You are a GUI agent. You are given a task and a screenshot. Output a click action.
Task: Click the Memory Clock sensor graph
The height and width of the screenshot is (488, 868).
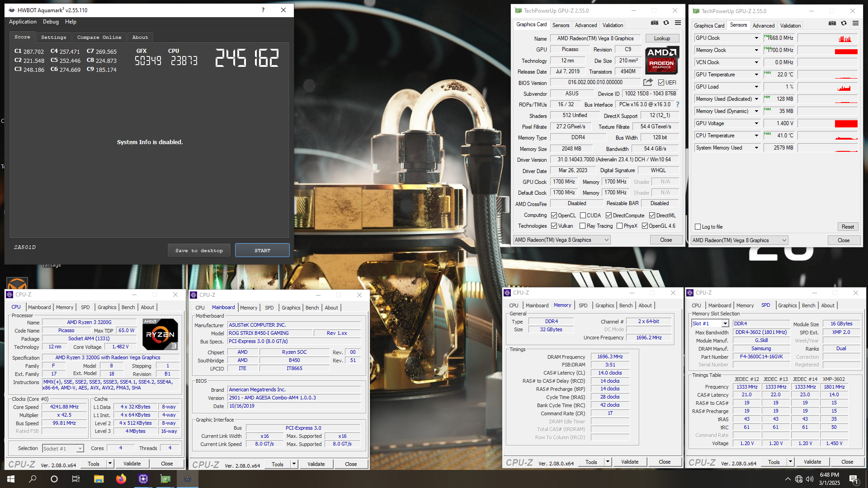(x=827, y=50)
